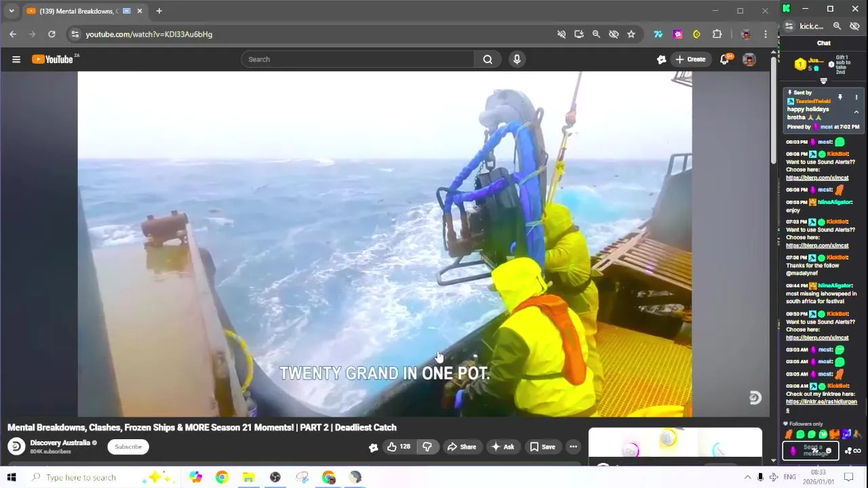Dislike the video
Screen dimensions: 868x488
tap(427, 447)
